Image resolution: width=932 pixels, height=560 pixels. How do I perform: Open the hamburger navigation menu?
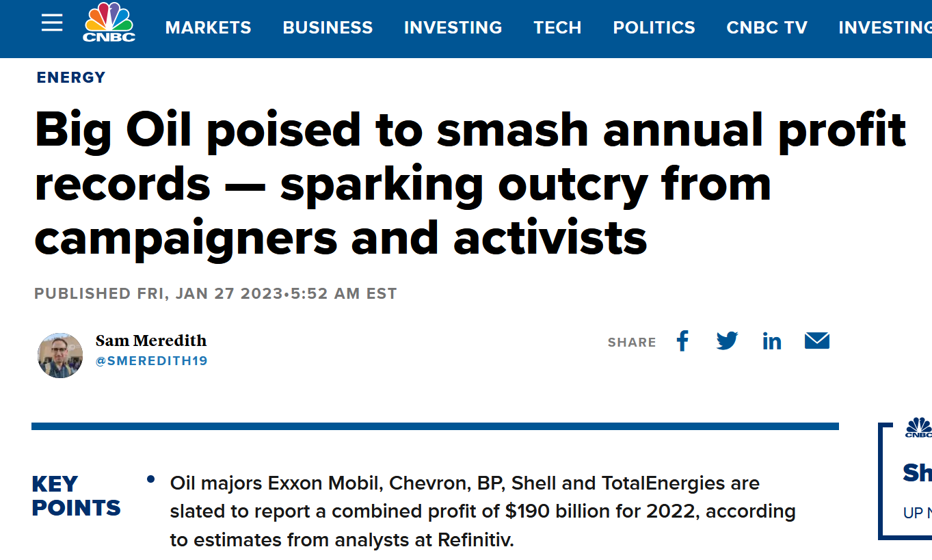(52, 23)
